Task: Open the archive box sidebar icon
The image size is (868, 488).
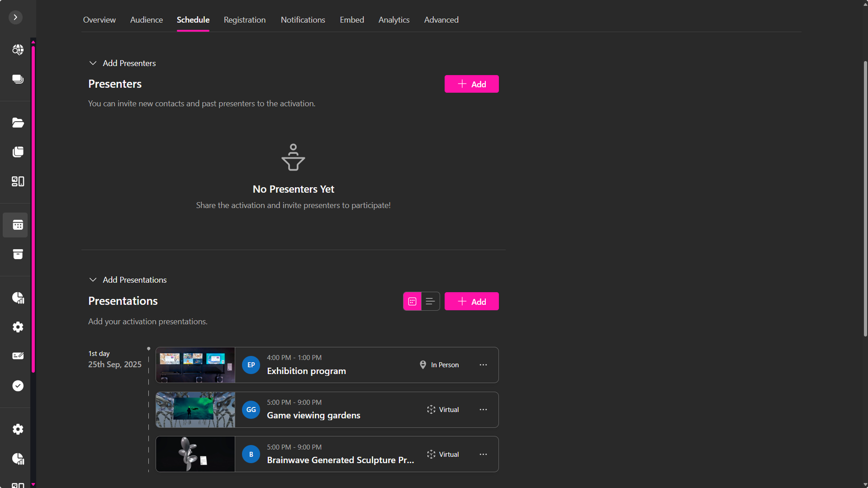Action: coord(18,254)
